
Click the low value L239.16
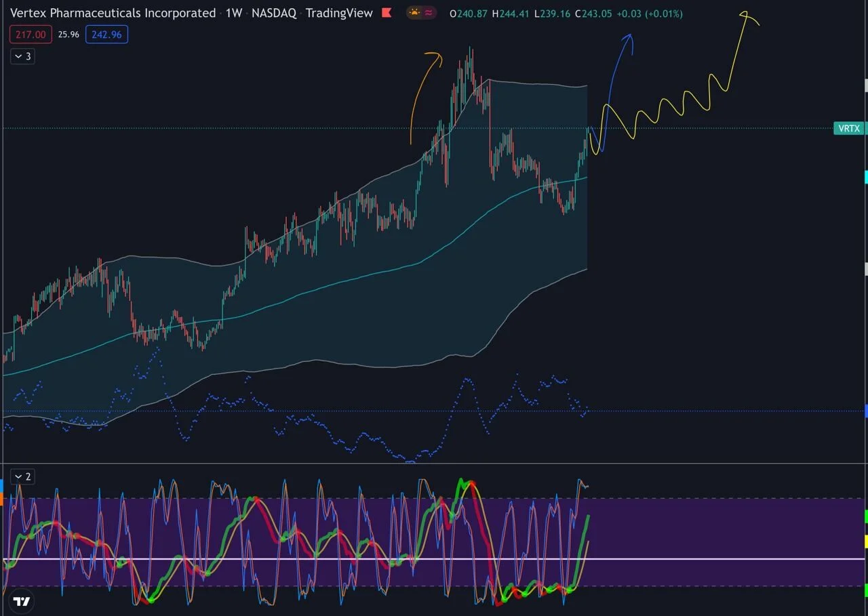pos(552,14)
